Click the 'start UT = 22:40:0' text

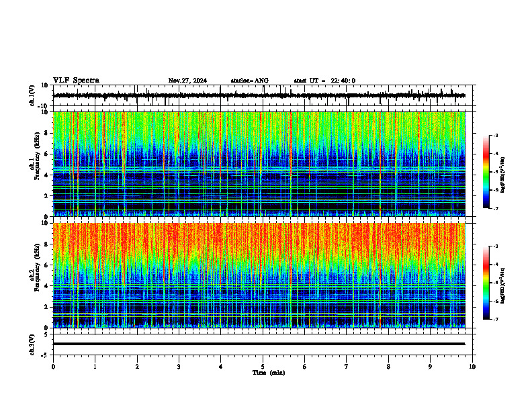324,81
